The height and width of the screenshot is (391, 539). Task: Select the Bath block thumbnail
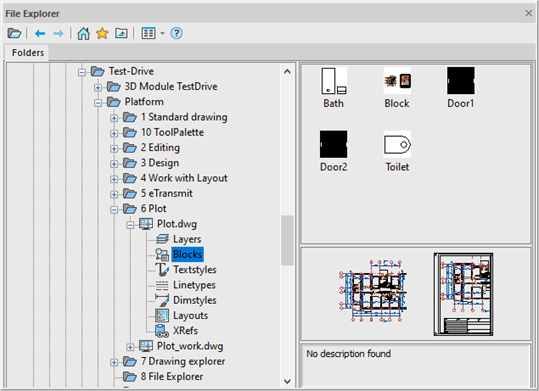(333, 88)
